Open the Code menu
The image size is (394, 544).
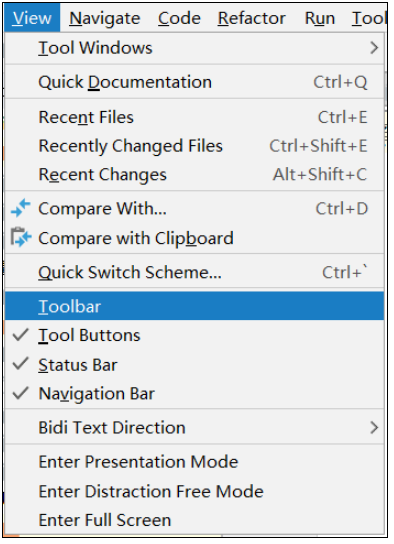[179, 18]
